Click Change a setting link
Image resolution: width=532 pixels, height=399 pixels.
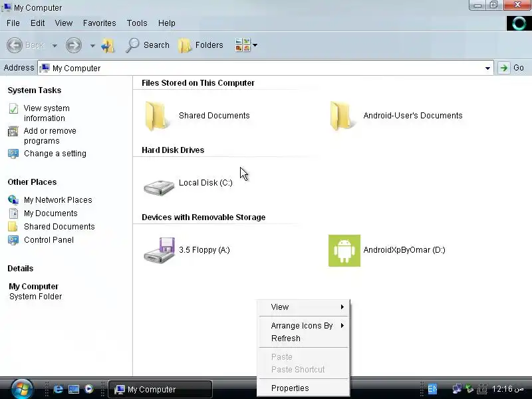click(x=55, y=154)
